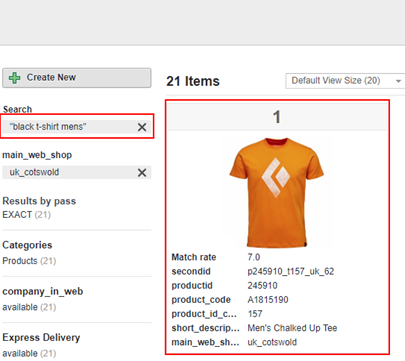
Task: Click secondid value p245910_t157_uk_62
Action: [x=291, y=271]
